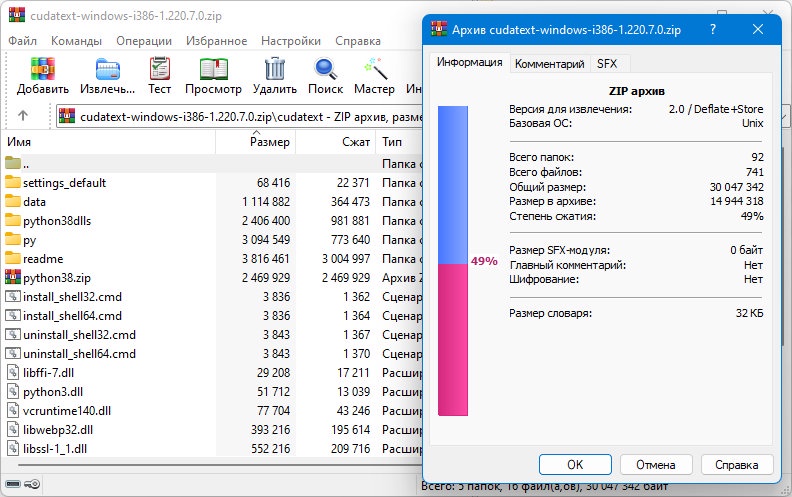Viewport: 792px width, 497px height.
Task: Select the py folder icon
Action: click(13, 239)
